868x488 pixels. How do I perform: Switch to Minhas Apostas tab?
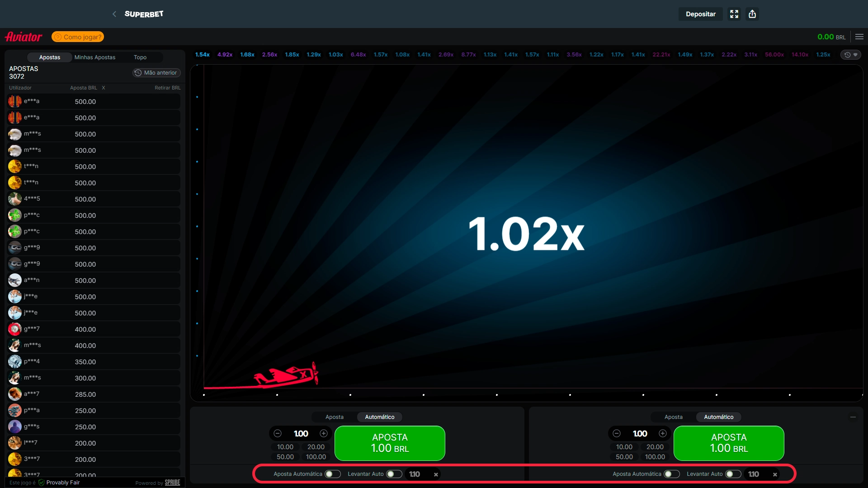coord(95,57)
